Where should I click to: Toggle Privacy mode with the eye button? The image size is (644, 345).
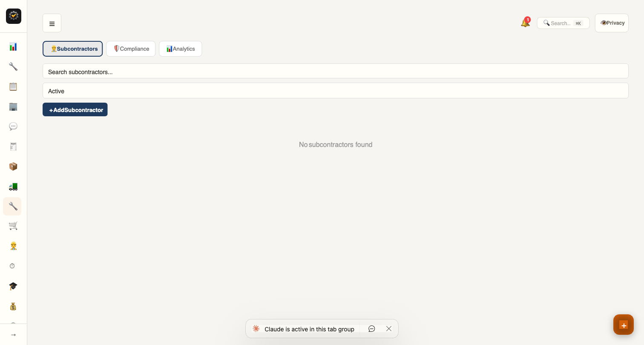[612, 23]
